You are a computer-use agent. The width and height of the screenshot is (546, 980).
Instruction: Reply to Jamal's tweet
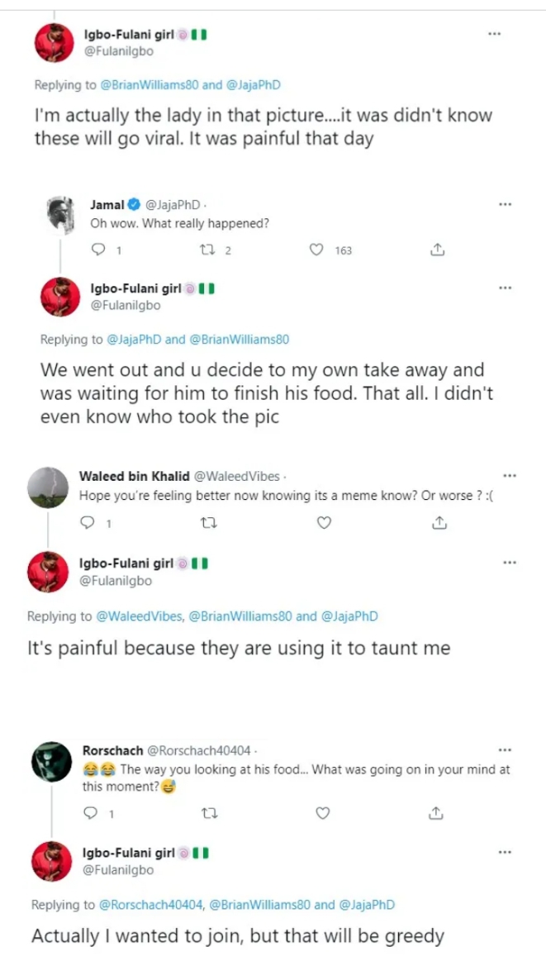(x=97, y=250)
